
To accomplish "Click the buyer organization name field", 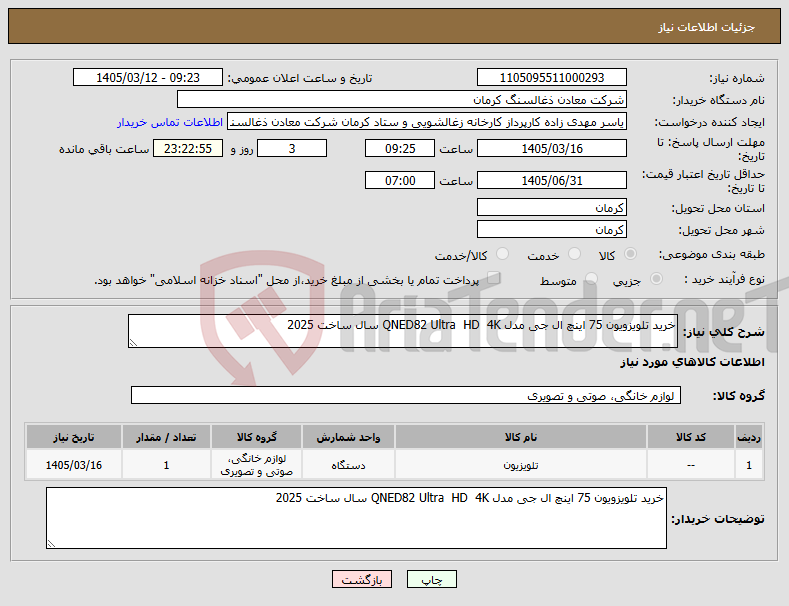I will click(x=402, y=99).
